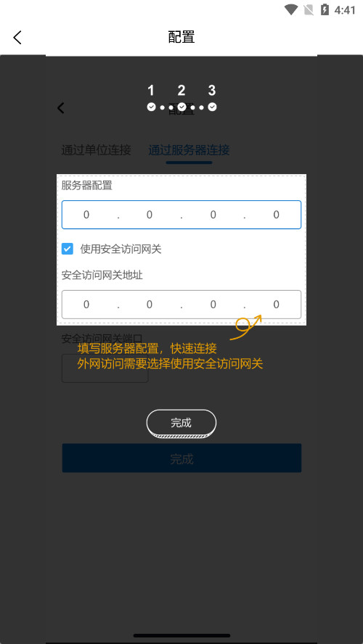
Task: Tap the 使用安全访问网关 label text
Action: click(x=121, y=249)
